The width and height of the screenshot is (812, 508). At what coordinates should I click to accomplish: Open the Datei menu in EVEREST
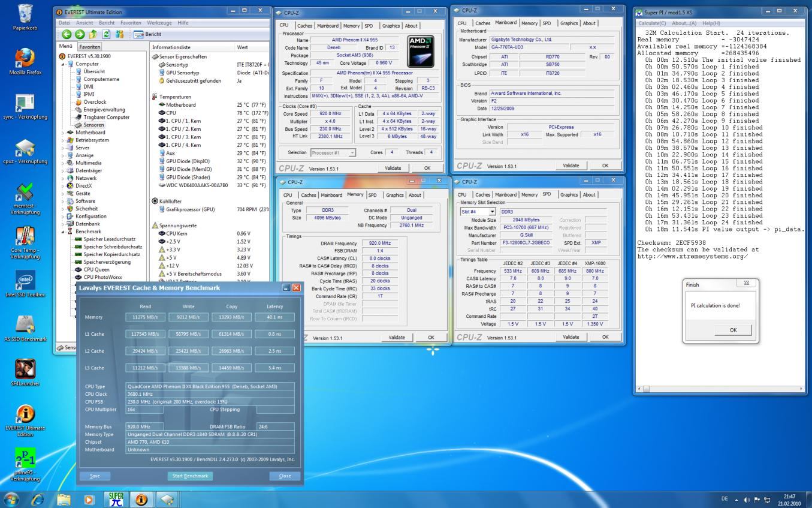pos(64,22)
